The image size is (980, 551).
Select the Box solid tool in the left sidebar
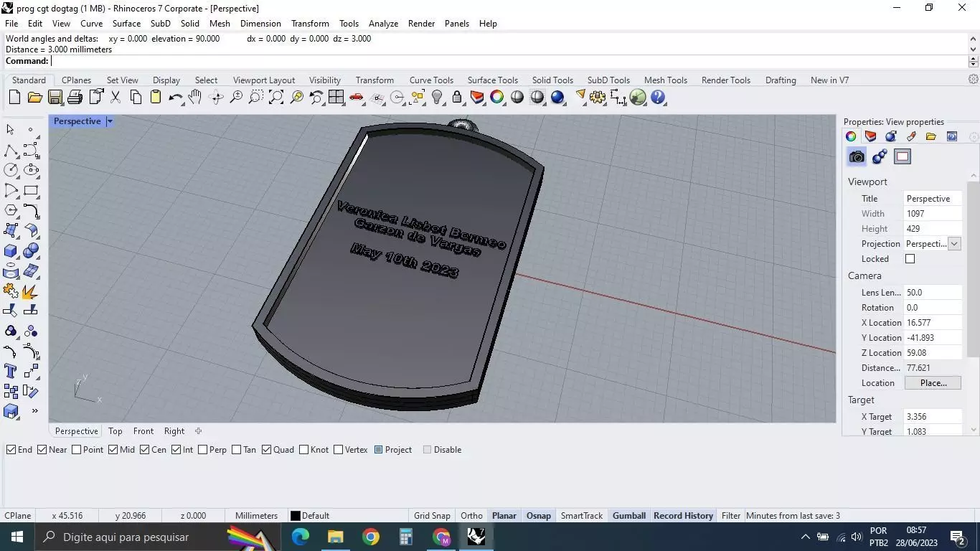pos(11,251)
